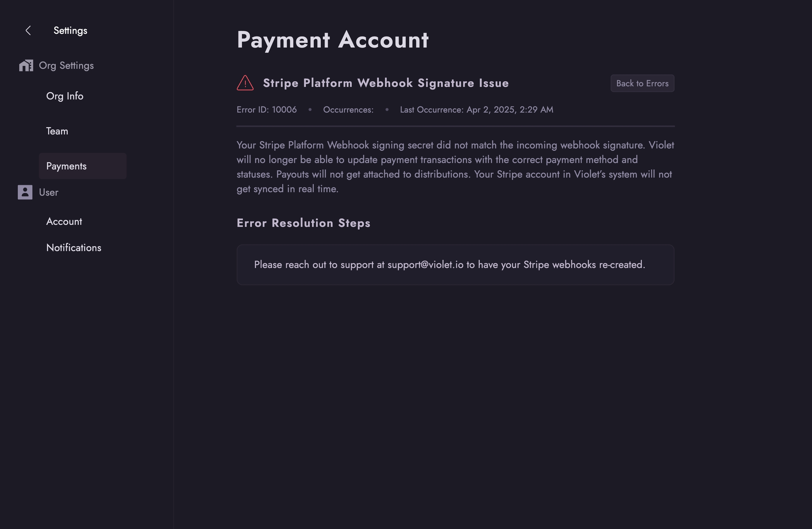Click the Settings title in sidebar

click(70, 31)
